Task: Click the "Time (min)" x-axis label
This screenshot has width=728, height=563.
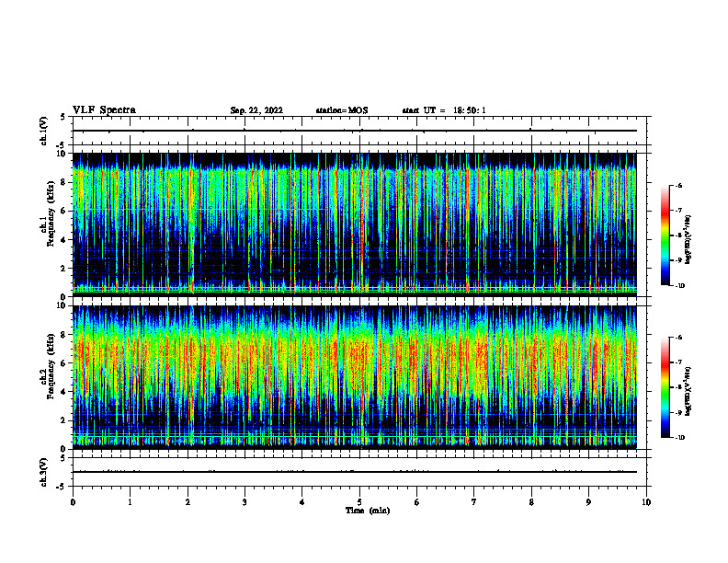Action: [368, 511]
